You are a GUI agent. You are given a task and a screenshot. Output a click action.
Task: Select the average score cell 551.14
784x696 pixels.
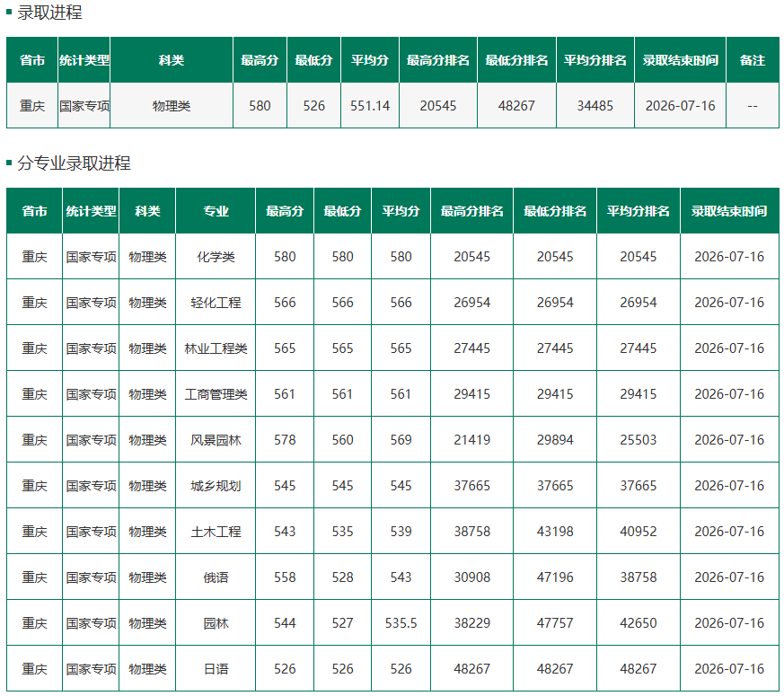pos(369,106)
